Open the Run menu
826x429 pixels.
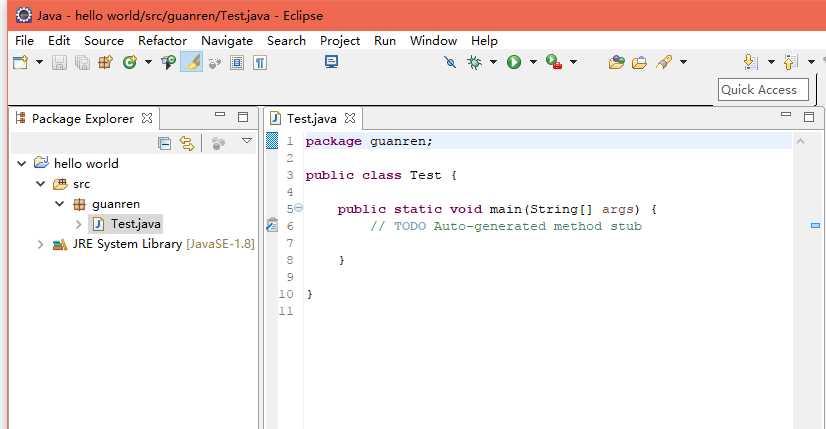[385, 41]
